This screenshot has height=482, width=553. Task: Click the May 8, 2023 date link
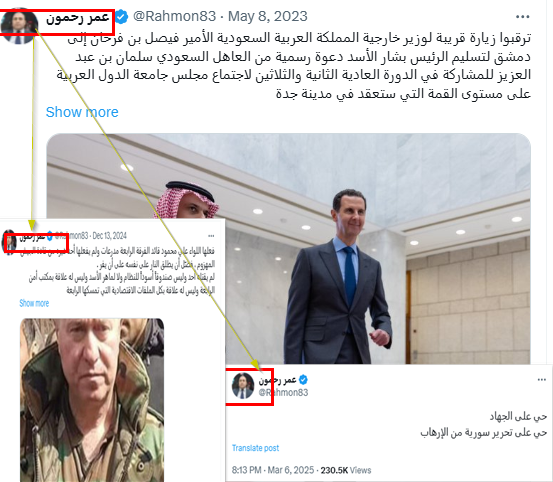click(x=268, y=17)
